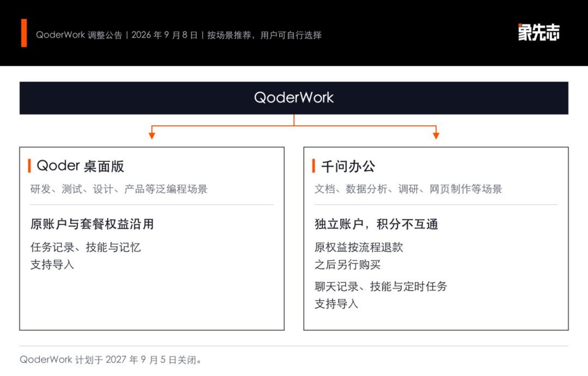588x376 pixels.
Task: Click the footer note about the 2027 年 9 月 5 日 closure
Action: (111, 360)
